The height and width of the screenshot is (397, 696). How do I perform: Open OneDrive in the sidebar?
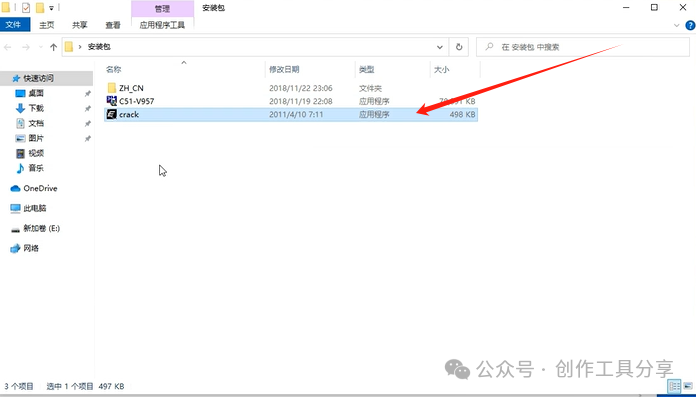coord(40,188)
